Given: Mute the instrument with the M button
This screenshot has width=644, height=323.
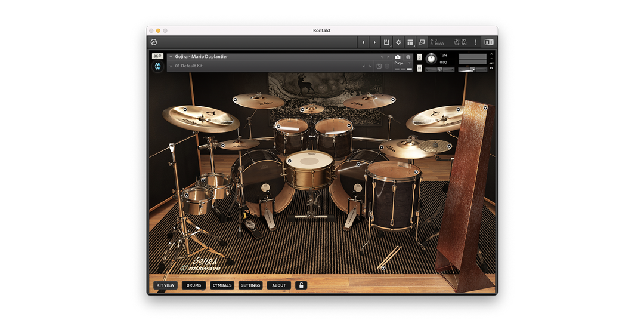Looking at the screenshot, I should pos(419,68).
